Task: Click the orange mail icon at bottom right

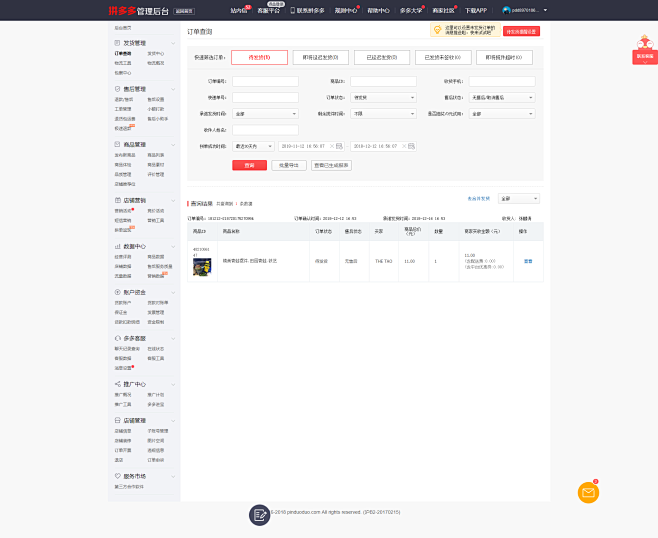Action: coord(588,492)
